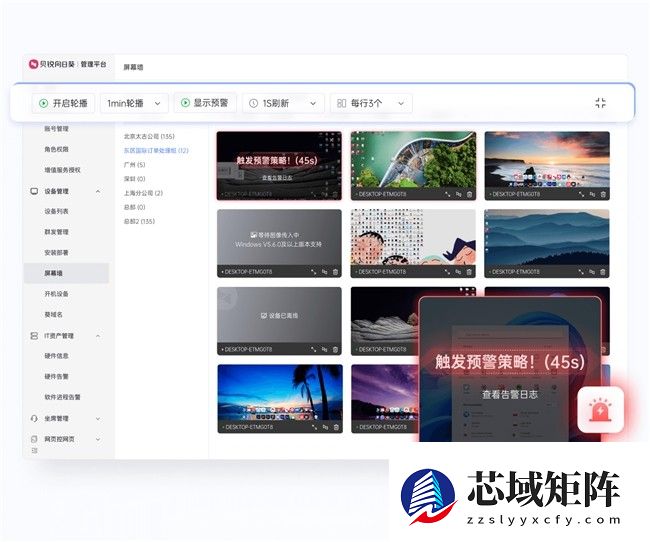Expand the 设备已离线 offline card to fullscreen
This screenshot has height=542, width=650.
(x=314, y=349)
